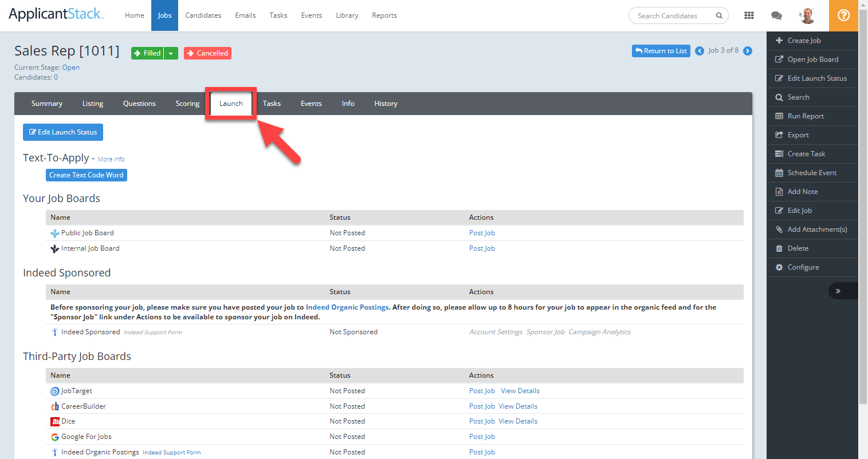
Task: Click Delete in sidebar
Action: click(x=812, y=248)
